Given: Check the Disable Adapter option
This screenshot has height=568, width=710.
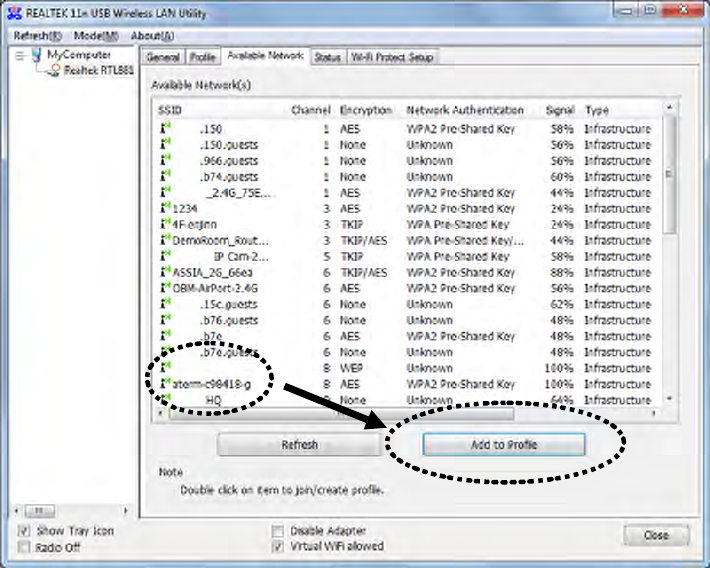Looking at the screenshot, I should pos(278,531).
